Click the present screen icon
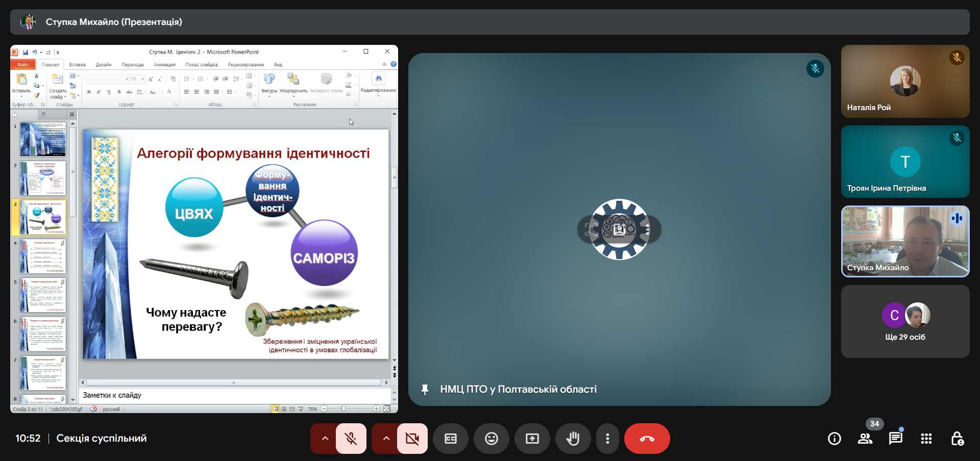 (532, 439)
